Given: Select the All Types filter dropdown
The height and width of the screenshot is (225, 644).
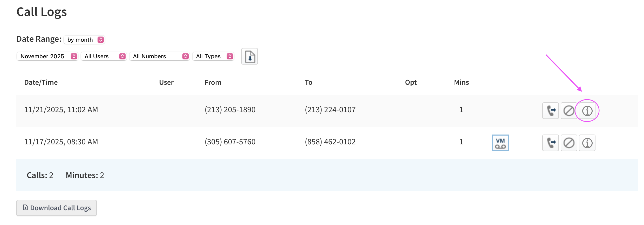Looking at the screenshot, I should pos(213,56).
